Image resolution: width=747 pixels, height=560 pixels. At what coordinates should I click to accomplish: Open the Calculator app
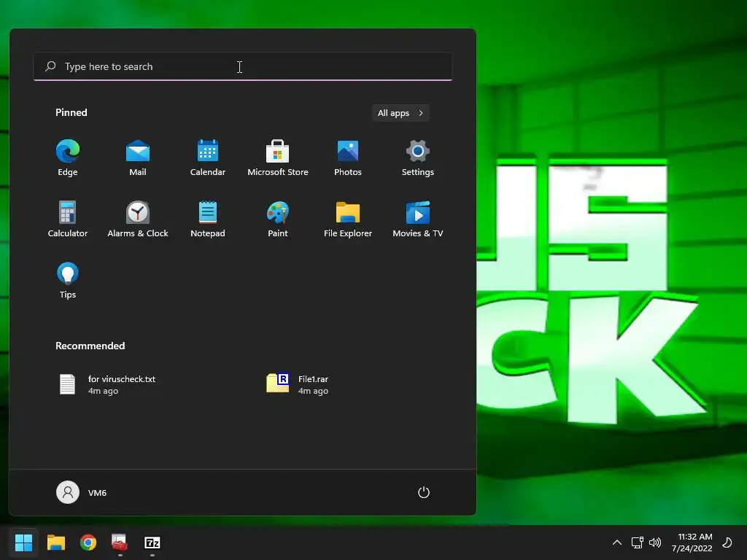pos(68,219)
